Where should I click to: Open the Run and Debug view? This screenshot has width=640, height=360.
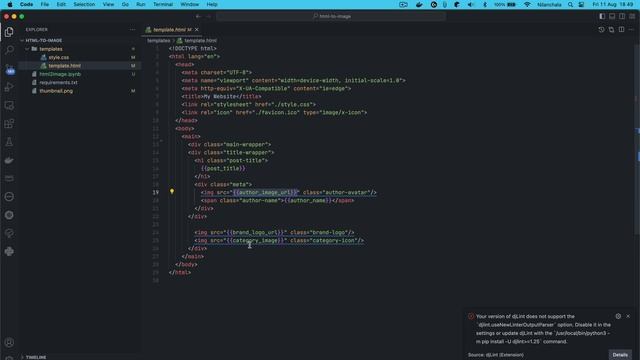[9, 87]
